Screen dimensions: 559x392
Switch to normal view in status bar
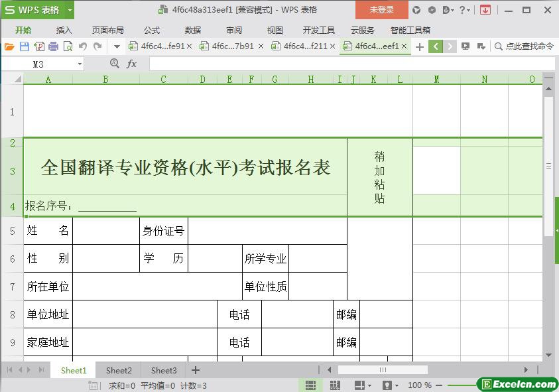(310, 385)
